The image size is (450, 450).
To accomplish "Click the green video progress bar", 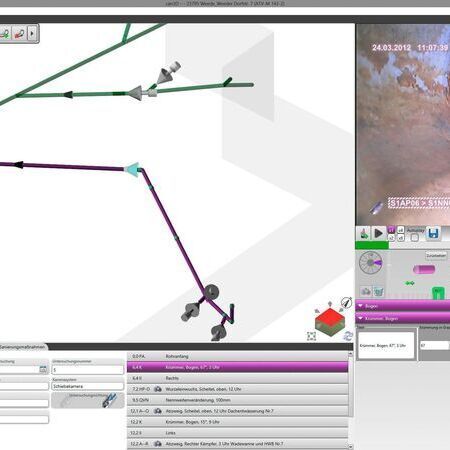I will click(x=372, y=246).
